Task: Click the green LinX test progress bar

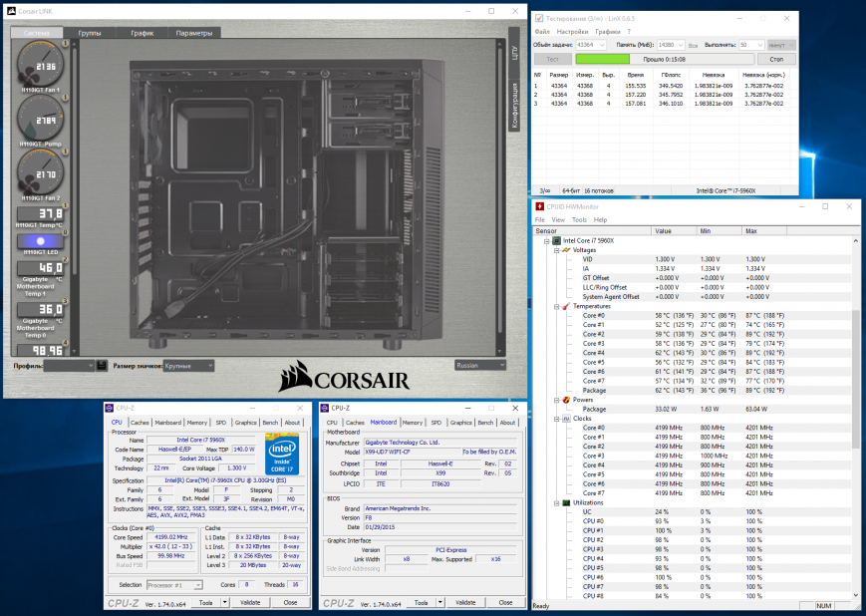Action: click(x=665, y=59)
